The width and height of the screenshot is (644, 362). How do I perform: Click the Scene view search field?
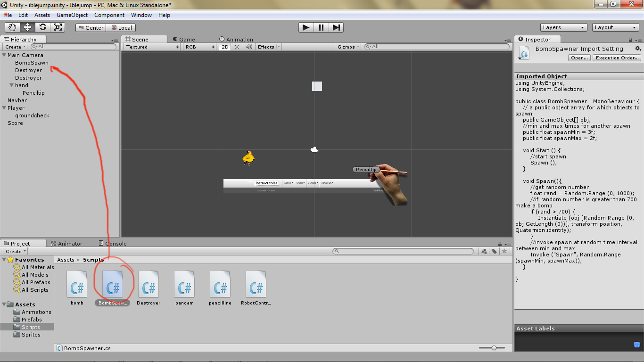point(437,47)
